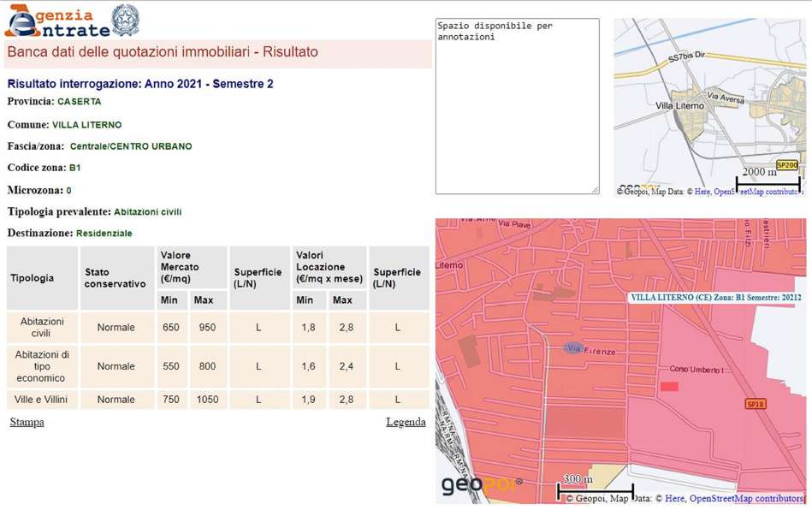Screen dimensions: 812x516
Task: Click the blue marker on Via Firenze
Action: point(573,348)
